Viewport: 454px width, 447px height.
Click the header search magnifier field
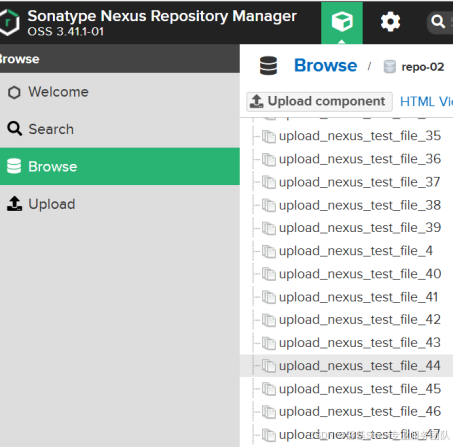tap(440, 22)
